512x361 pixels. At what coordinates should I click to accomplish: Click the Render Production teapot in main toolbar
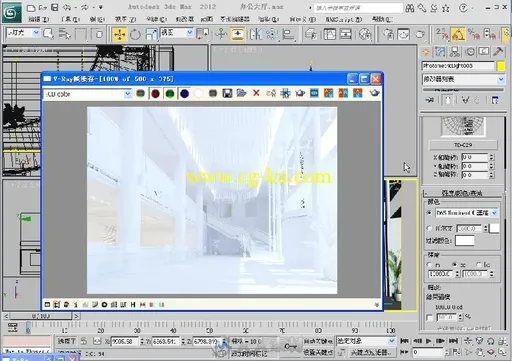point(420,34)
